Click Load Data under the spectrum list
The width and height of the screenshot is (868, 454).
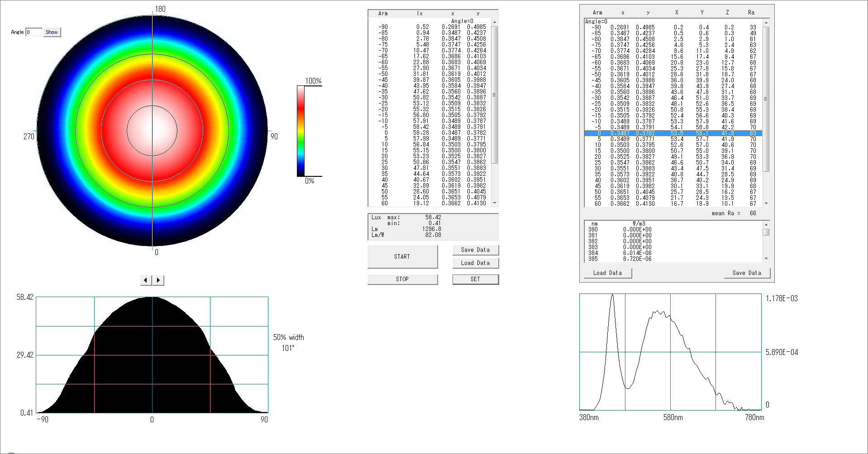click(607, 273)
